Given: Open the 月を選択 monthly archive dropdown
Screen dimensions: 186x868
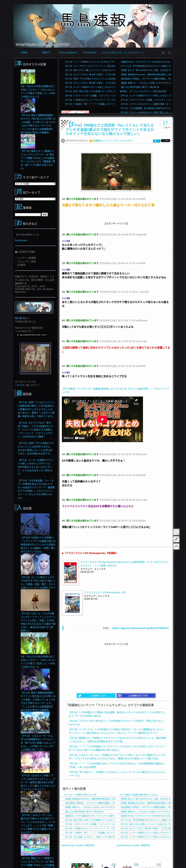Looking at the screenshot, I should [35, 199].
